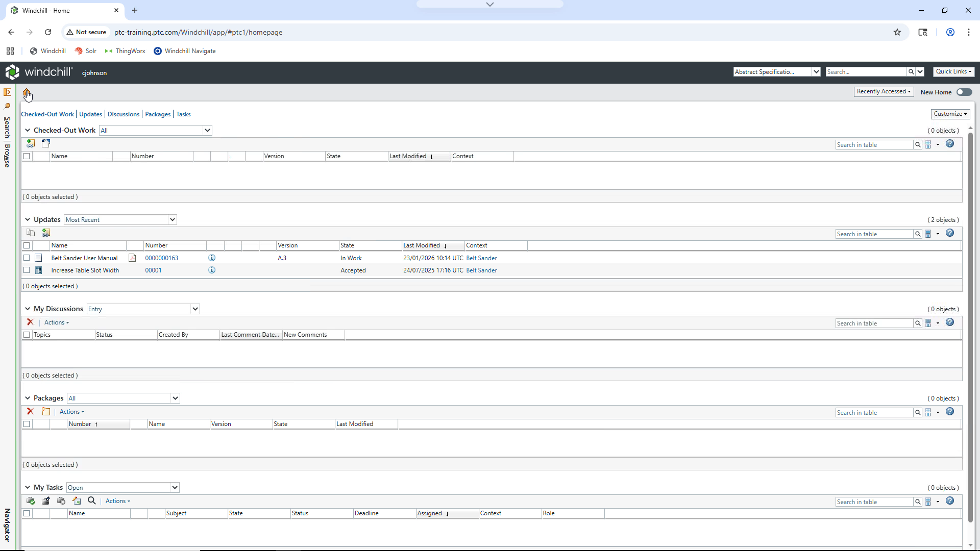Screen dimensions: 980x551
Task: Open the information icon for Increase Table Slot Width
Action: [212, 270]
